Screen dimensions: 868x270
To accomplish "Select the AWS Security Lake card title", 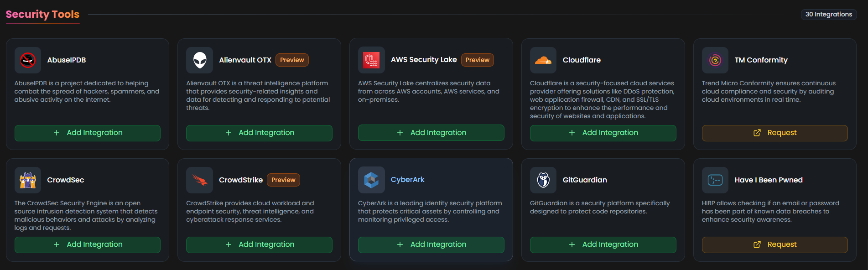I will pyautogui.click(x=424, y=60).
